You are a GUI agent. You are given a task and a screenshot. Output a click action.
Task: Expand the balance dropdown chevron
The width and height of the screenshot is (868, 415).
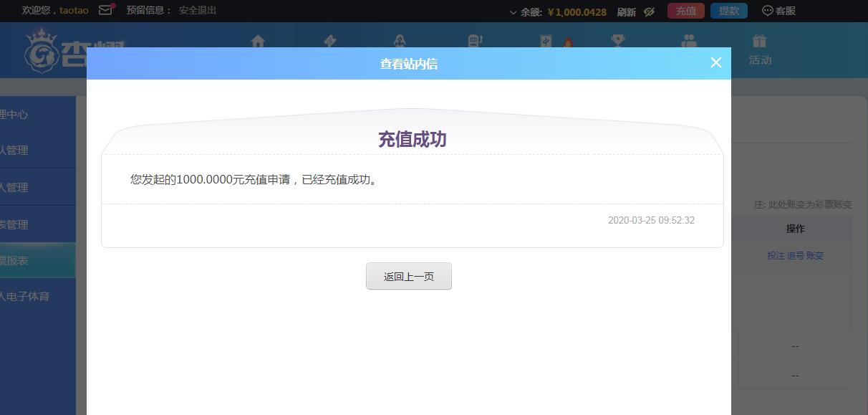513,12
